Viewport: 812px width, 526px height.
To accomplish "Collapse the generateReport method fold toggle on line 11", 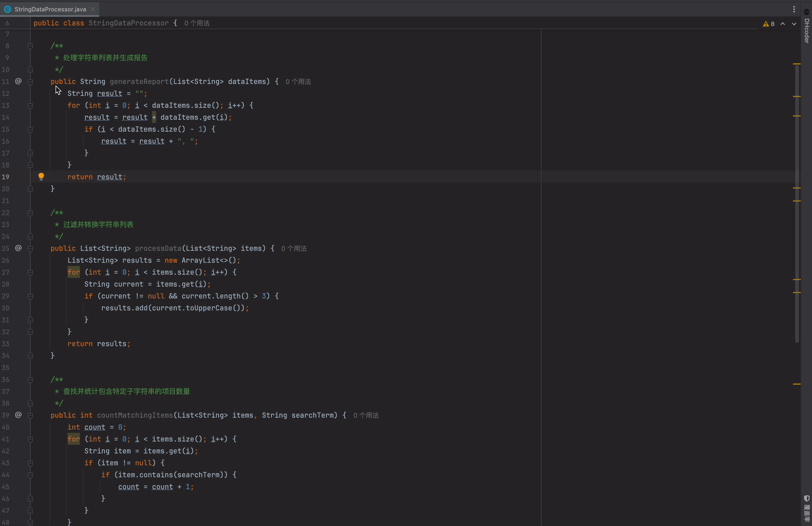I will (x=30, y=82).
